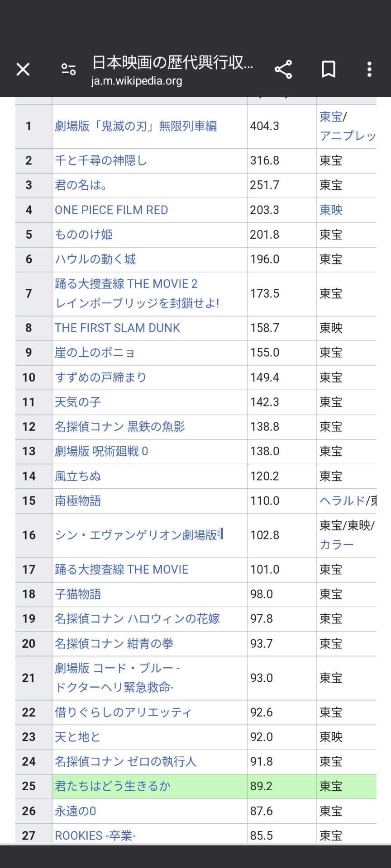Open THE FIRST SLAM DUNK link
Image resolution: width=391 pixels, height=868 pixels.
tap(117, 328)
